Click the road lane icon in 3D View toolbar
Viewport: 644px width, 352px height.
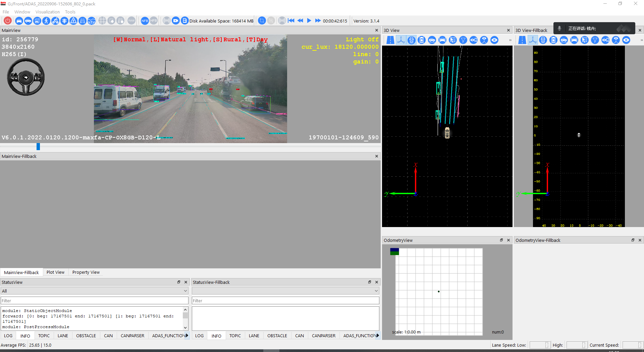[x=390, y=40]
